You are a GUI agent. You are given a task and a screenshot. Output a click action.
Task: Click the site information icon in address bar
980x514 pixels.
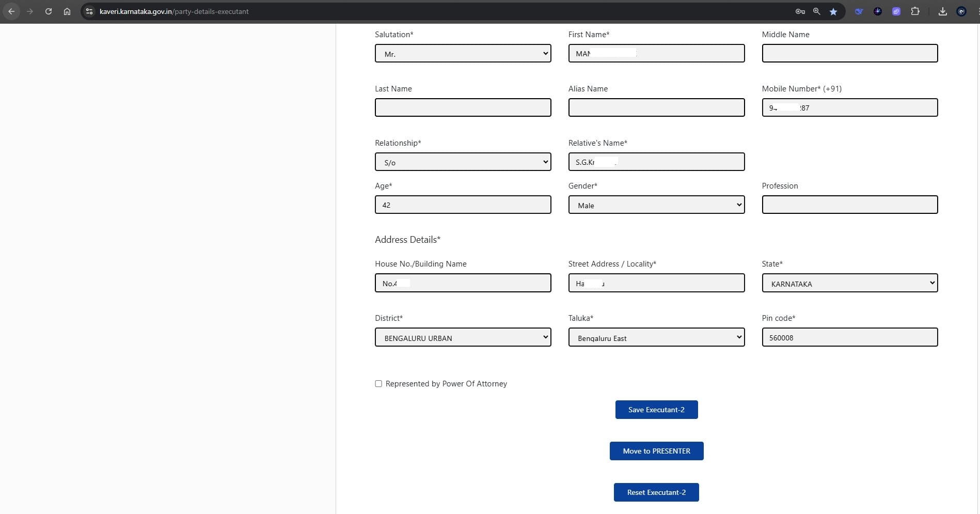point(89,11)
